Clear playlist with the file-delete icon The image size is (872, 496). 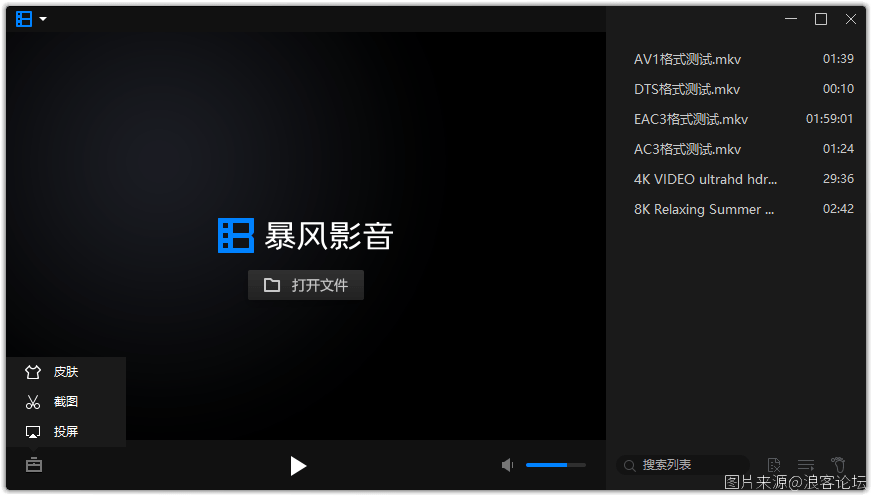point(774,465)
